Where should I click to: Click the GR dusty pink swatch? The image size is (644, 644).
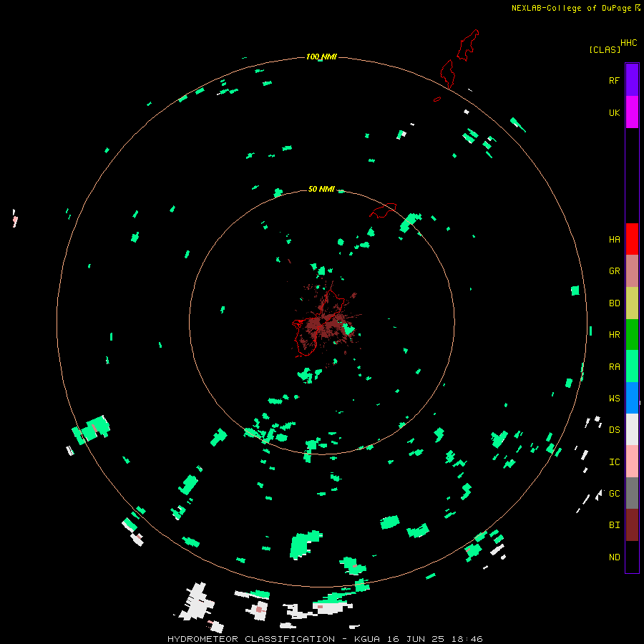[632, 271]
